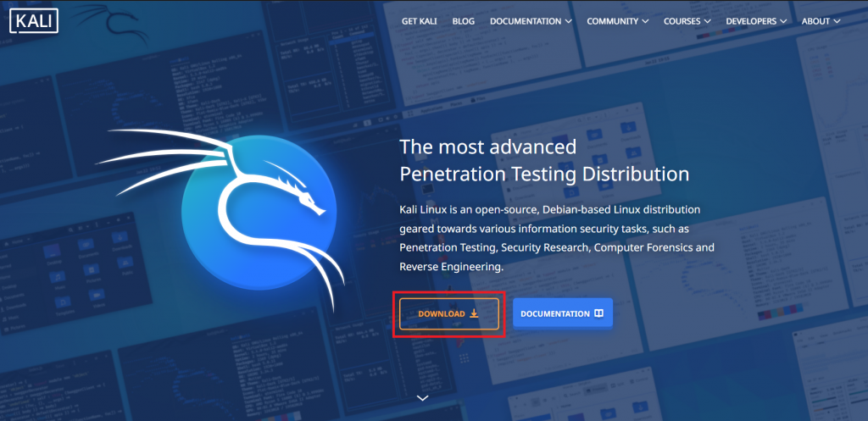Click the 'The most advanced' heading text
868x421 pixels.
tap(487, 147)
